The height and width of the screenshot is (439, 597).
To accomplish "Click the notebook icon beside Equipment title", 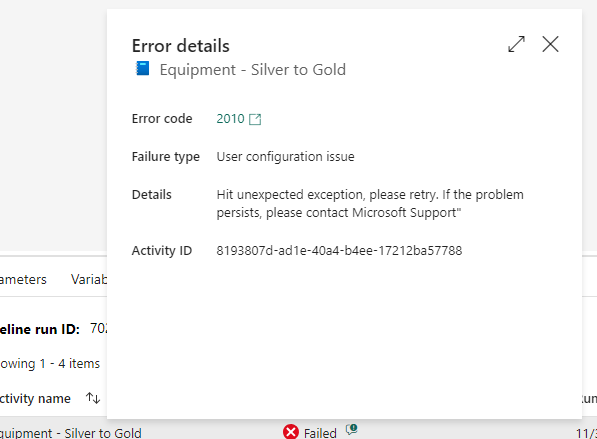I will 143,69.
